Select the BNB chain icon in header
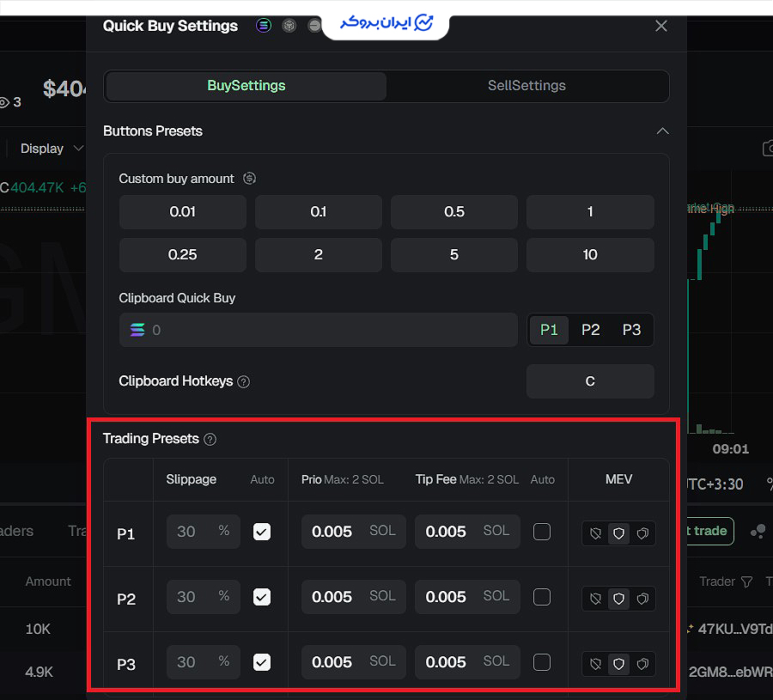Screen dimensions: 773x700 click(289, 25)
